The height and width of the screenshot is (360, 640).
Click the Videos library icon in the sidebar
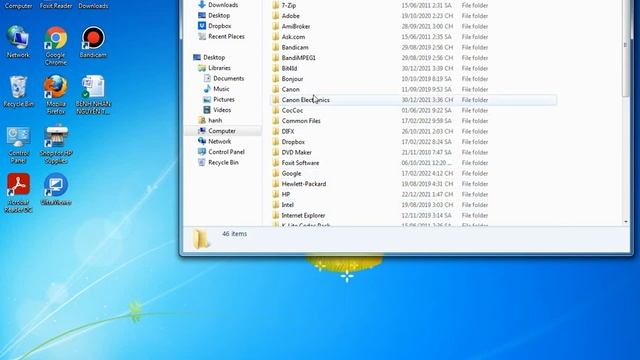click(207, 110)
